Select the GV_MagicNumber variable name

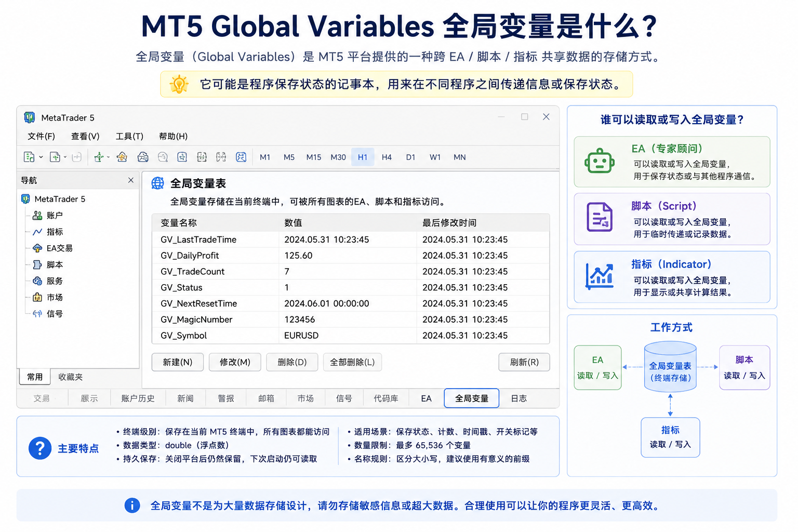pyautogui.click(x=196, y=320)
